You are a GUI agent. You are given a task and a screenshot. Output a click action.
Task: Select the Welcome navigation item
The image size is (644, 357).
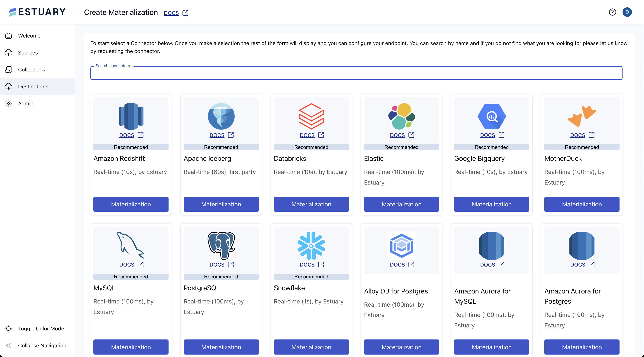tap(29, 35)
